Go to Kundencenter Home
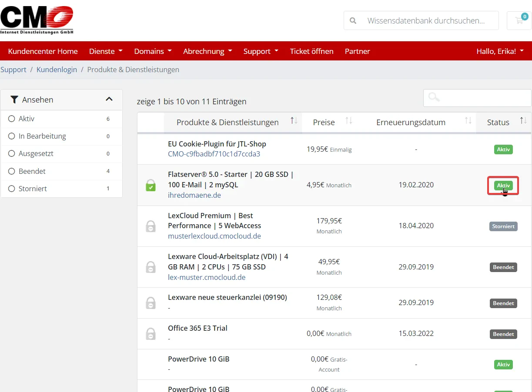The image size is (532, 392). coord(43,51)
